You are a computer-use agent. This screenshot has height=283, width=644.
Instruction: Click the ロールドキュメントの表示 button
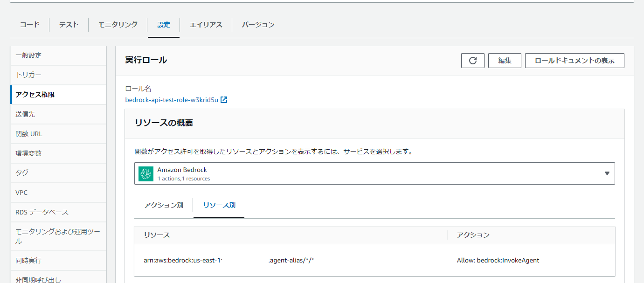click(x=575, y=60)
